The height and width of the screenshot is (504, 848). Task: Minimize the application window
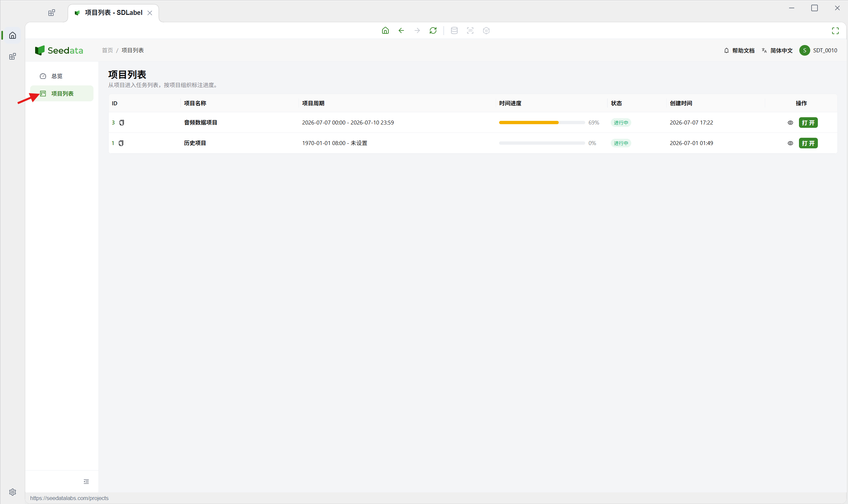pyautogui.click(x=792, y=8)
